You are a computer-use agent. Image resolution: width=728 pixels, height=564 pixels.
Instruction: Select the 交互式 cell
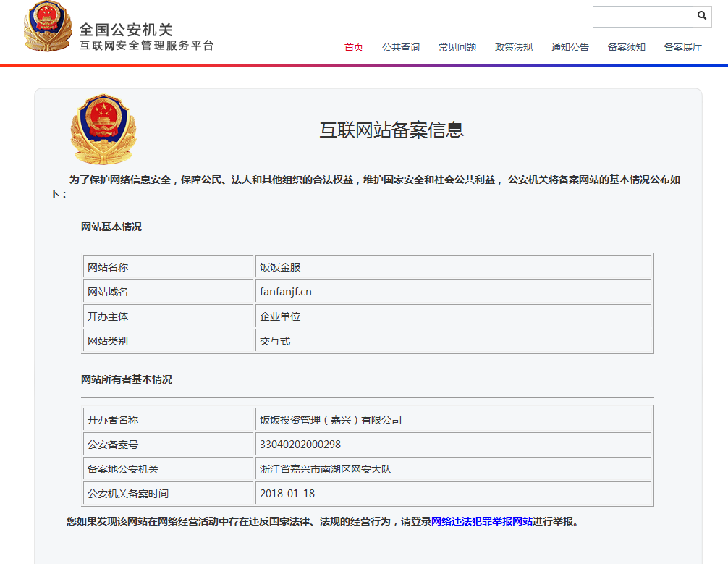[454, 341]
